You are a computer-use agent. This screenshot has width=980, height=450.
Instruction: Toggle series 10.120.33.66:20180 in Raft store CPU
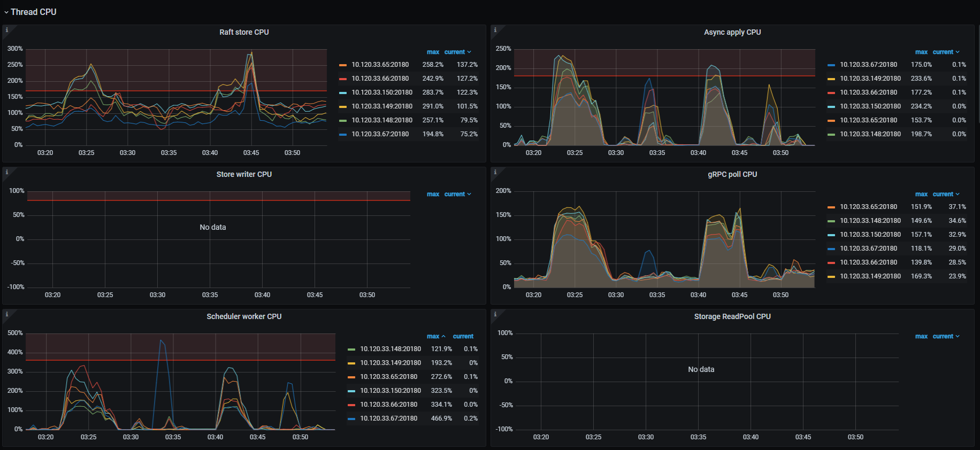[x=380, y=79]
